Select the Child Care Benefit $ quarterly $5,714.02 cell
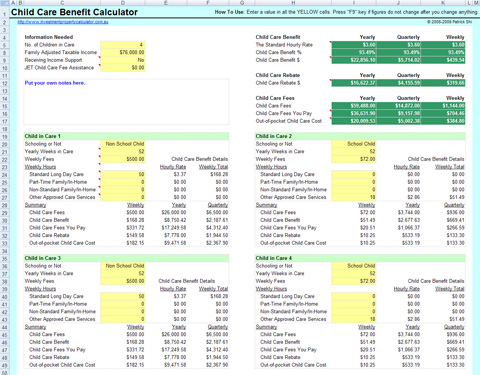 pos(399,60)
